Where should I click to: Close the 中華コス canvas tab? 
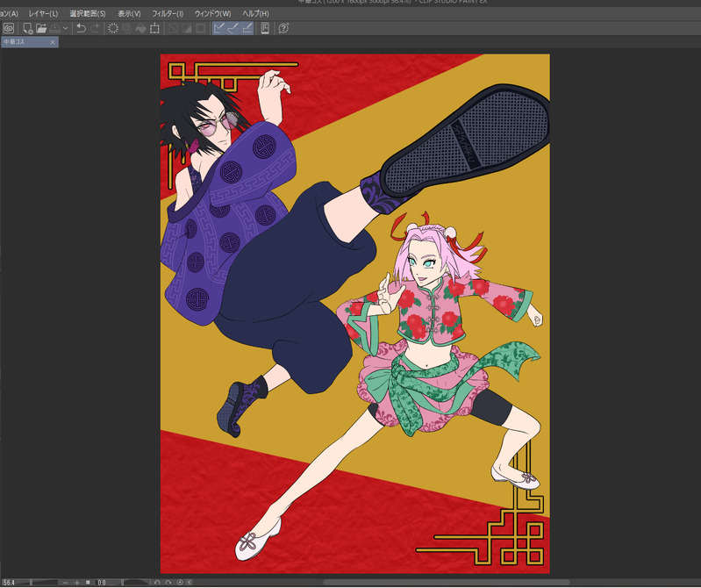(x=53, y=42)
